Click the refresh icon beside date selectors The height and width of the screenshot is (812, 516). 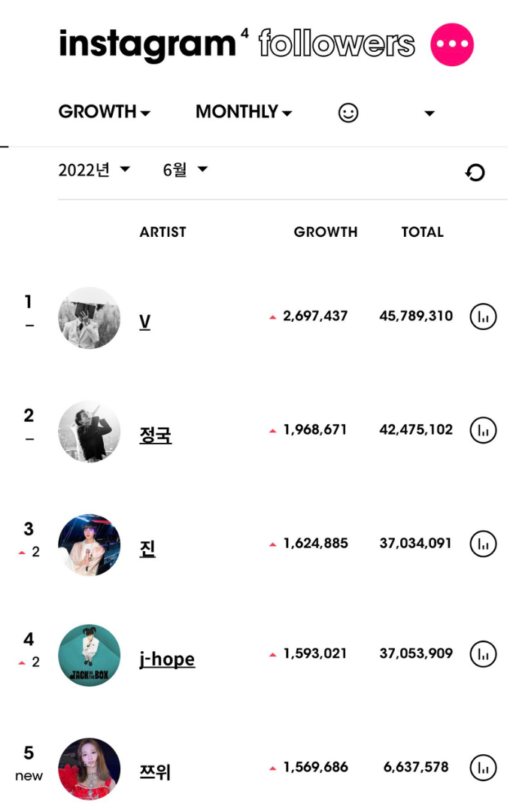[x=475, y=172]
